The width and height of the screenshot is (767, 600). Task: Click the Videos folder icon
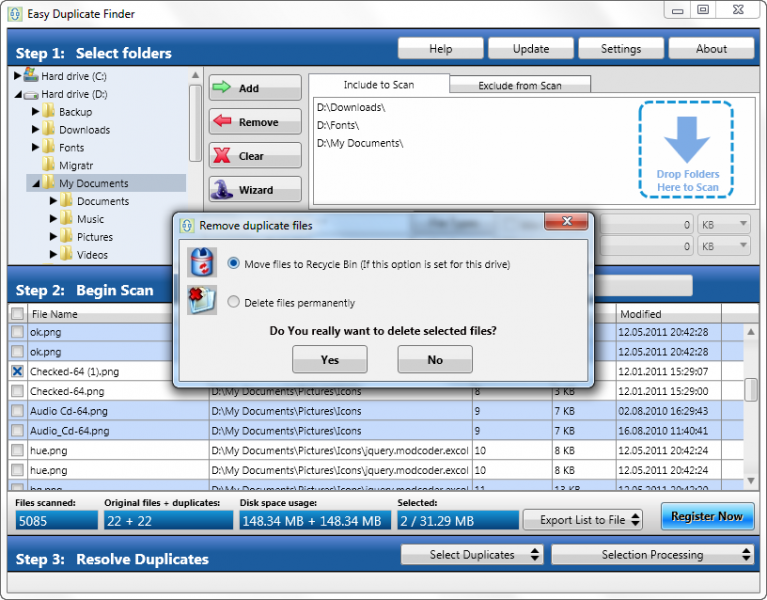[x=66, y=254]
